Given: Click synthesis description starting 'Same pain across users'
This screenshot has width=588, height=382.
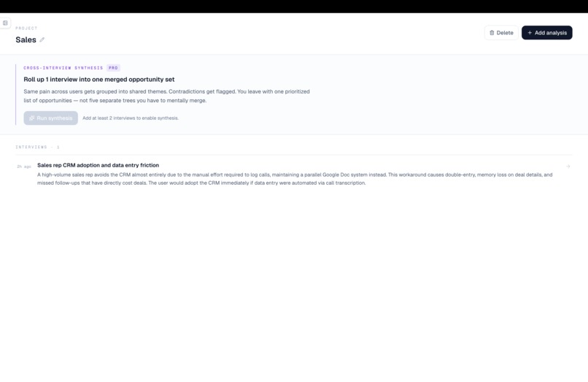Looking at the screenshot, I should [166, 96].
